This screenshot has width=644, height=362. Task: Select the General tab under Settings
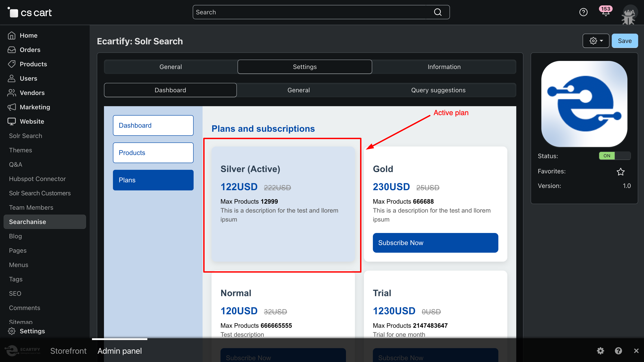(298, 90)
